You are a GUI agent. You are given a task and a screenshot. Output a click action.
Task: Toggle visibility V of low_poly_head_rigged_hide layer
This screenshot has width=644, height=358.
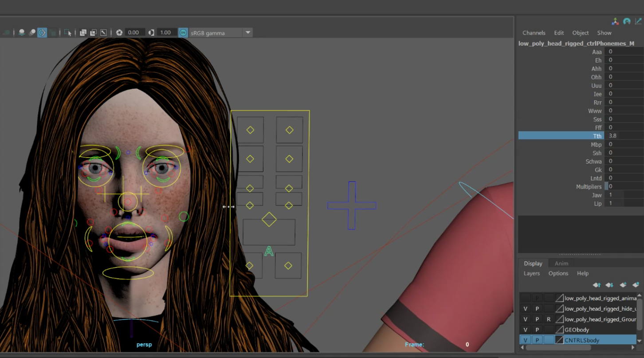[x=525, y=309]
